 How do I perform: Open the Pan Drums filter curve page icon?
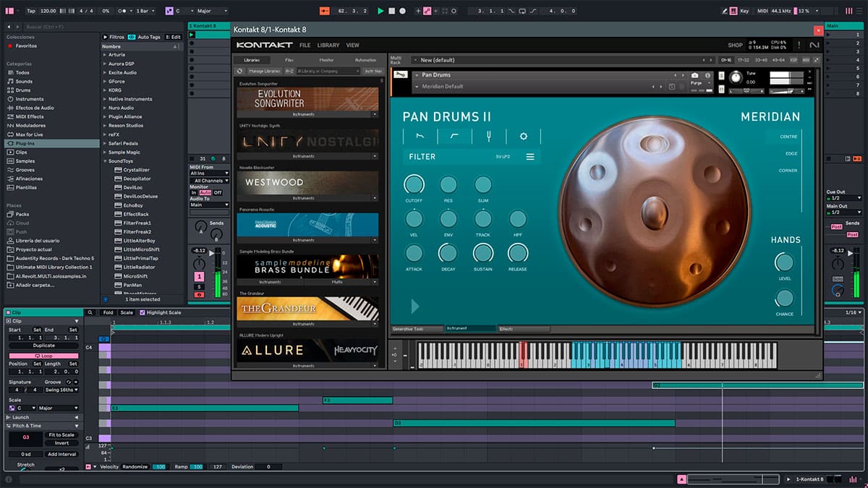[454, 135]
